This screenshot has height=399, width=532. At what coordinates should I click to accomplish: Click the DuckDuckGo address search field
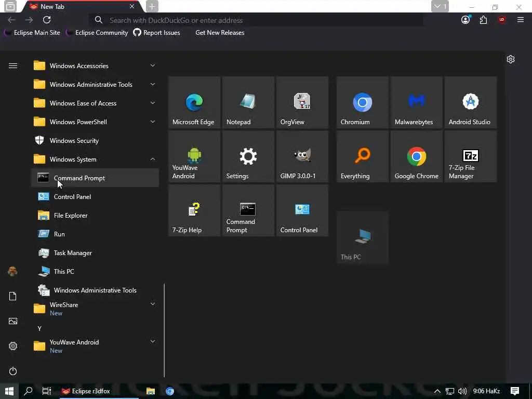(256, 20)
